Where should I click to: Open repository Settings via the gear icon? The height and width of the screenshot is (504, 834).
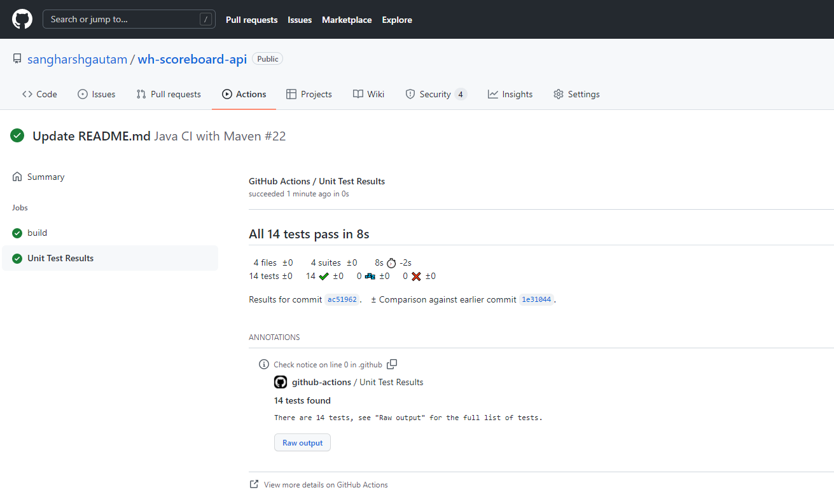(559, 93)
